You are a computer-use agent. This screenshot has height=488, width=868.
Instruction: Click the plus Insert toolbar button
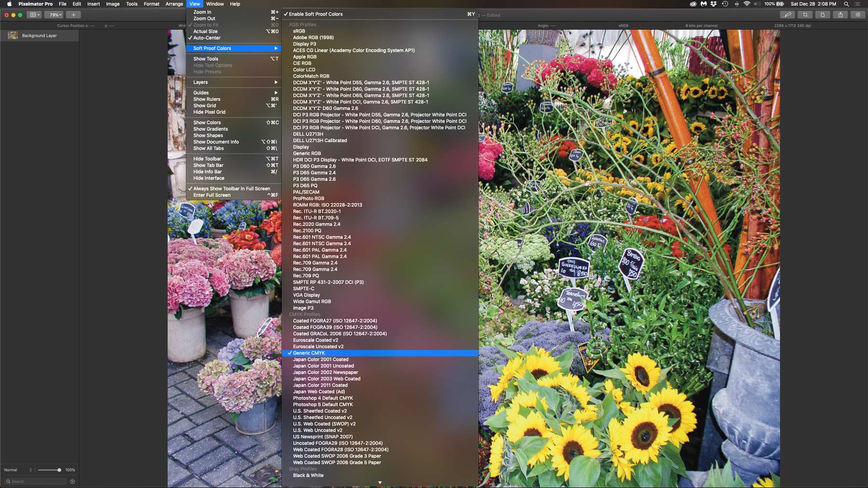click(73, 15)
